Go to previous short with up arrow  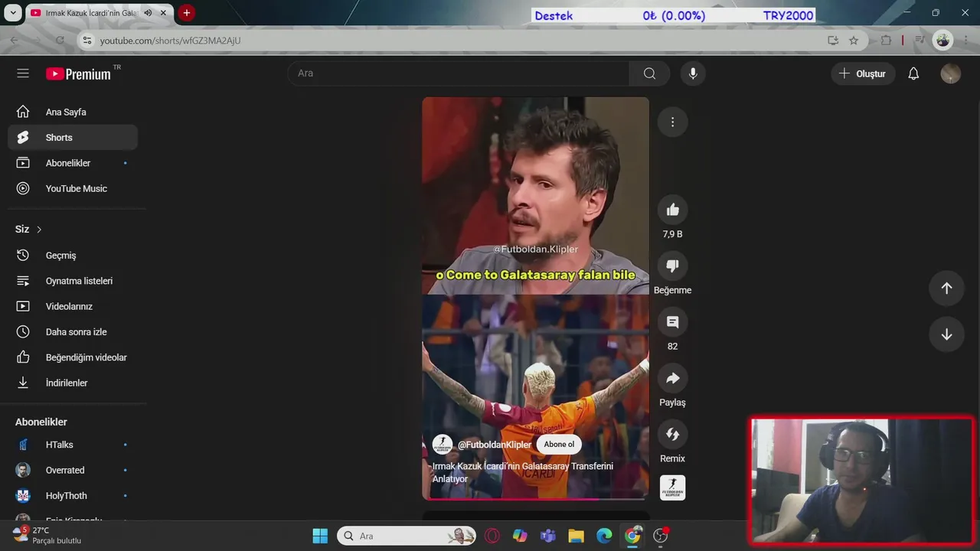pyautogui.click(x=946, y=288)
